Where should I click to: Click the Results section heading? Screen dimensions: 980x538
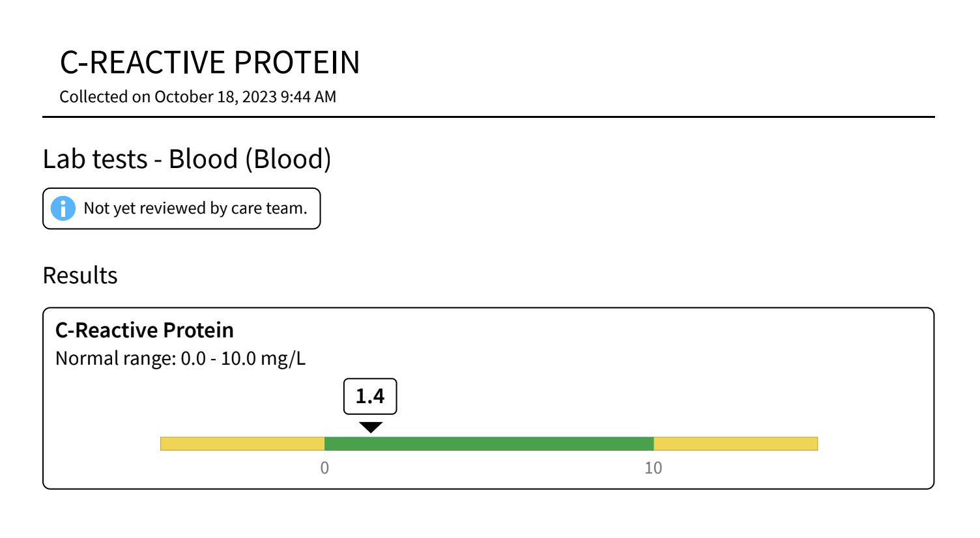(x=80, y=276)
